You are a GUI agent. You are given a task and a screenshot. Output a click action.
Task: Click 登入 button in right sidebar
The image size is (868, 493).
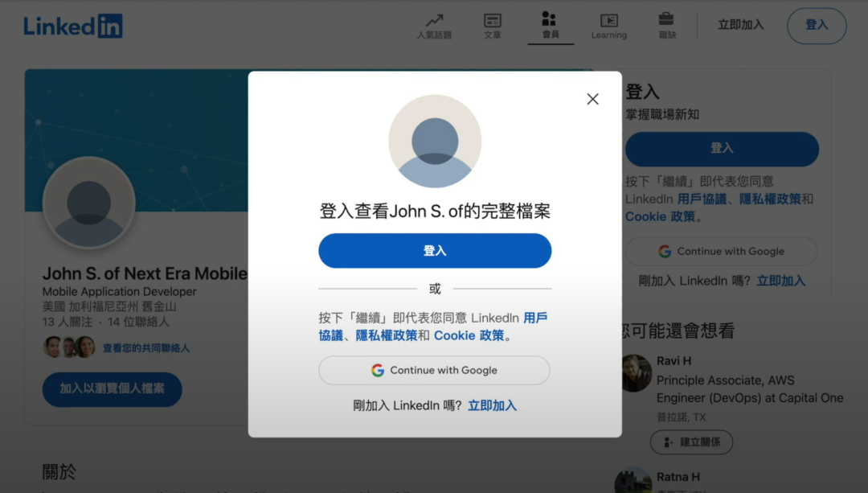point(722,149)
